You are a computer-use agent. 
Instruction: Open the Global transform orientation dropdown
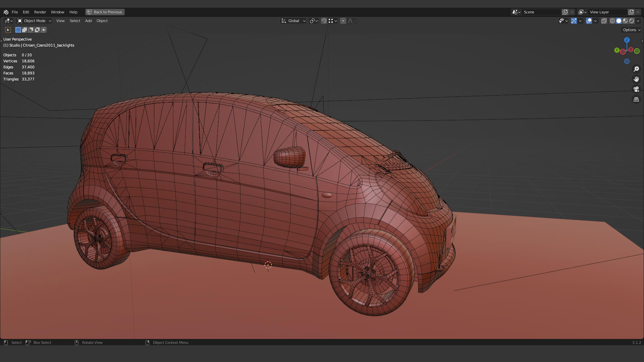[x=293, y=21]
